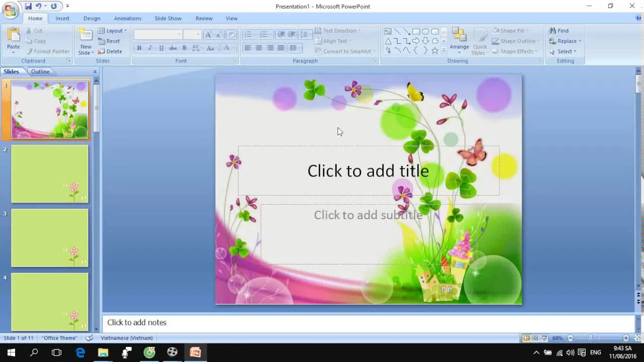Screen dimensions: 644x362
Task: Select the underline icon
Action: click(x=161, y=48)
